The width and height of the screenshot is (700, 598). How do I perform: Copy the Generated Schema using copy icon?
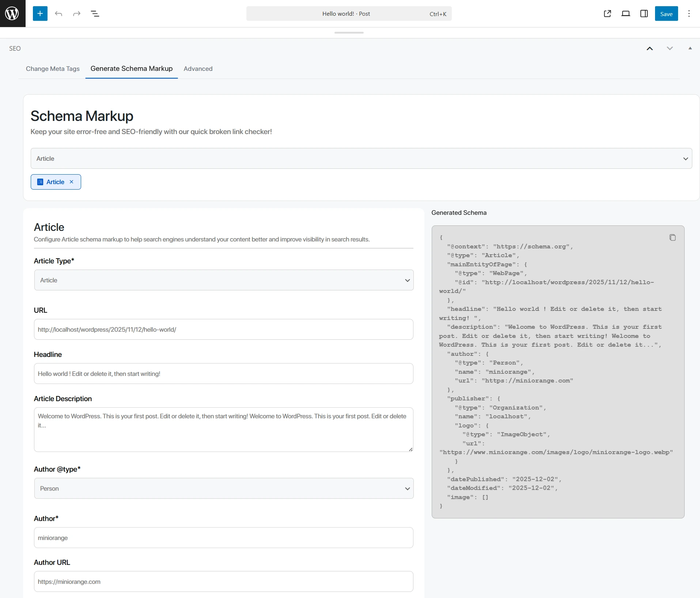pyautogui.click(x=672, y=237)
